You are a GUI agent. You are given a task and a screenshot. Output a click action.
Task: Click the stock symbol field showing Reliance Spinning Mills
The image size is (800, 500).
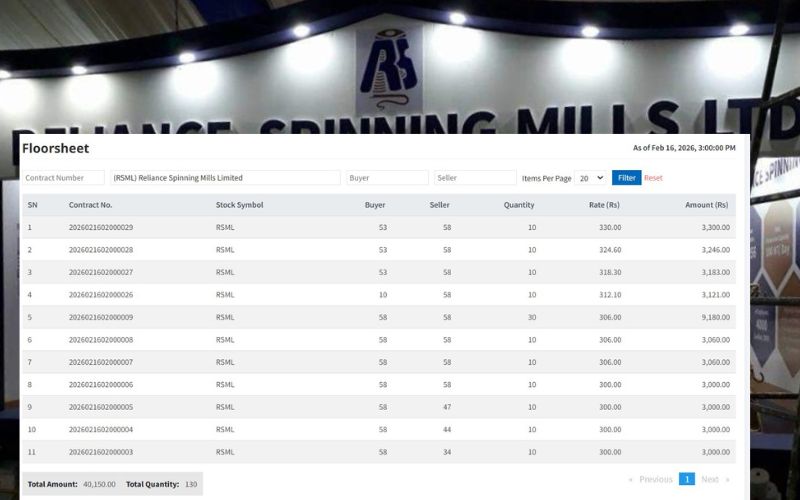point(225,178)
